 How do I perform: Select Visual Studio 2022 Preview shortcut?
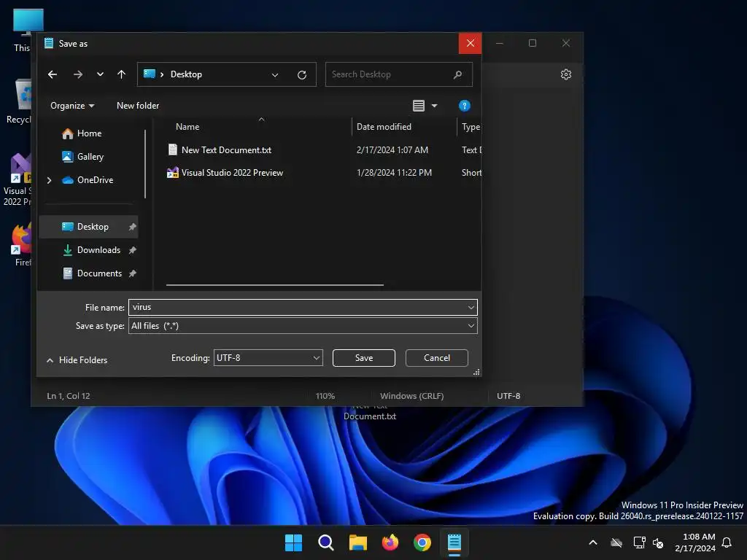click(225, 173)
